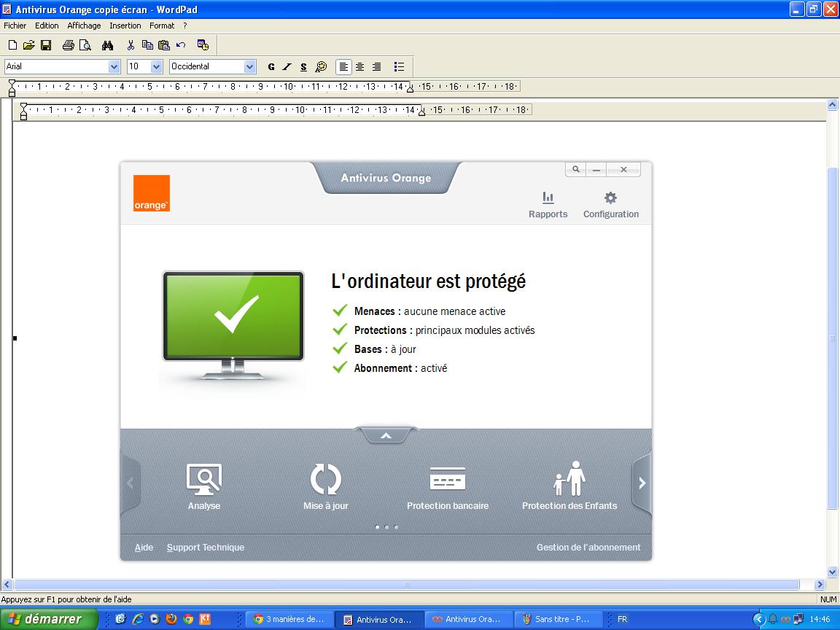Click the Firefox quick launch icon
The image size is (840, 630).
(171, 619)
